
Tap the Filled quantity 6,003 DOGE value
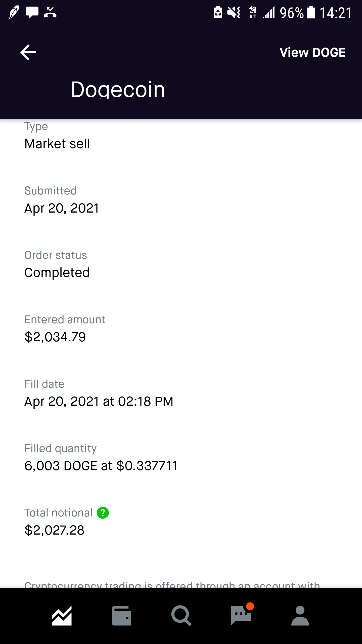[101, 466]
